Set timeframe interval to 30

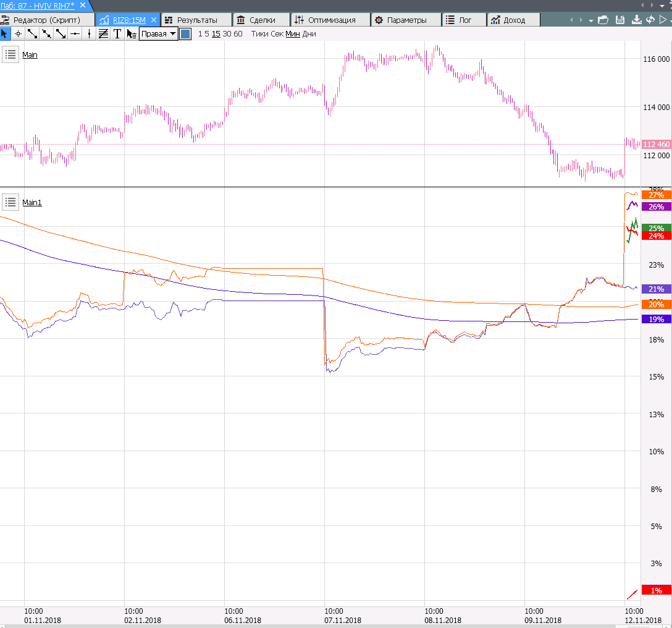227,33
